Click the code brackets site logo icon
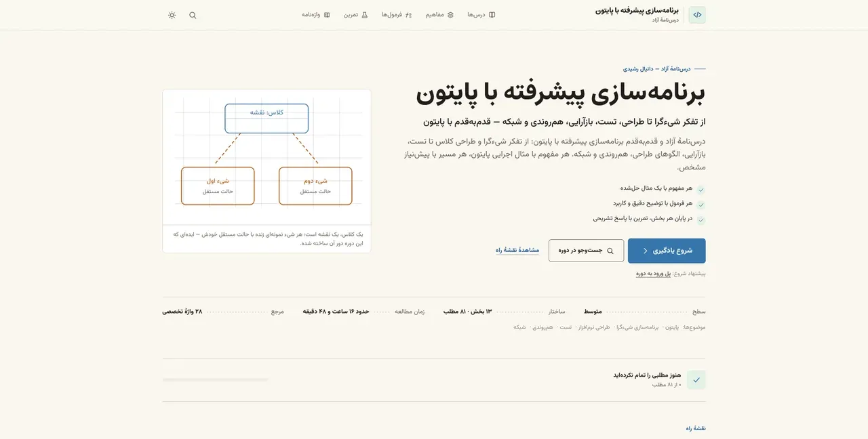Screen dimensions: 868x439 pyautogui.click(x=697, y=15)
